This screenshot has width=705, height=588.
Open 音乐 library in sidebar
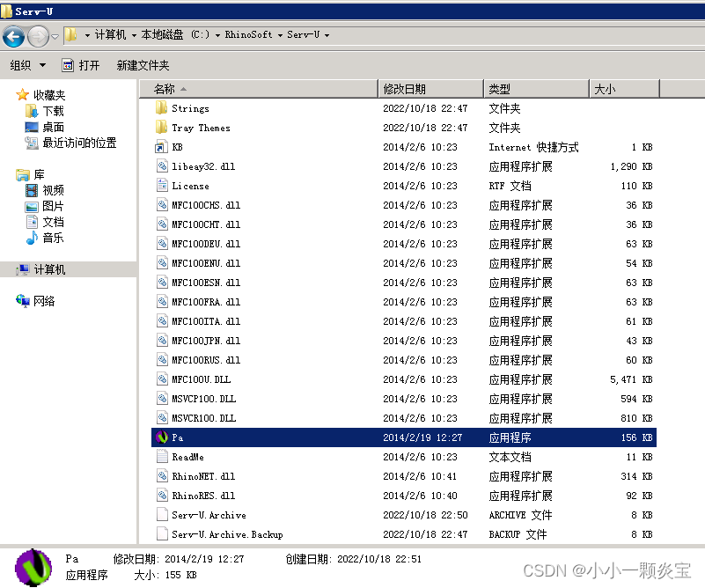pyautogui.click(x=45, y=238)
